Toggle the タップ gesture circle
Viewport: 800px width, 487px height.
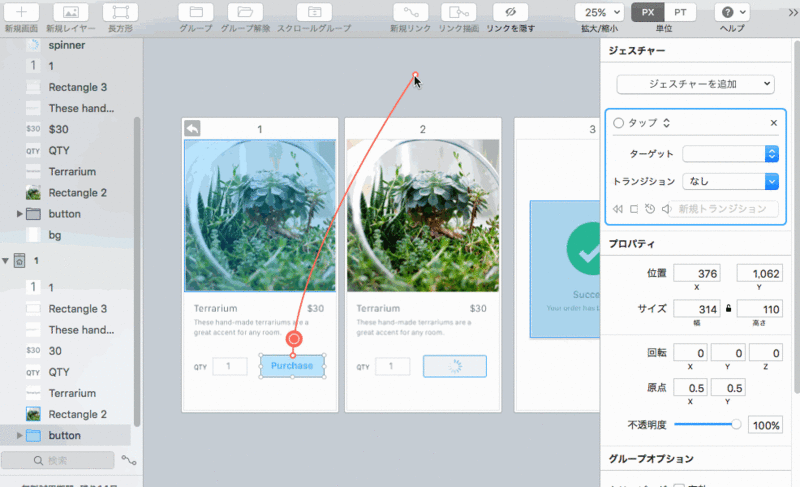[x=618, y=123]
